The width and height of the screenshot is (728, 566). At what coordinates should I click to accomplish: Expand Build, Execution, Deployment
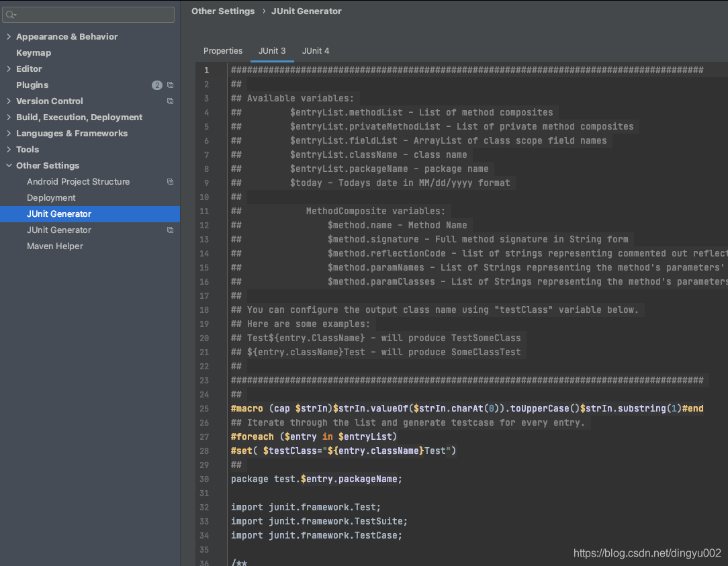coord(9,117)
